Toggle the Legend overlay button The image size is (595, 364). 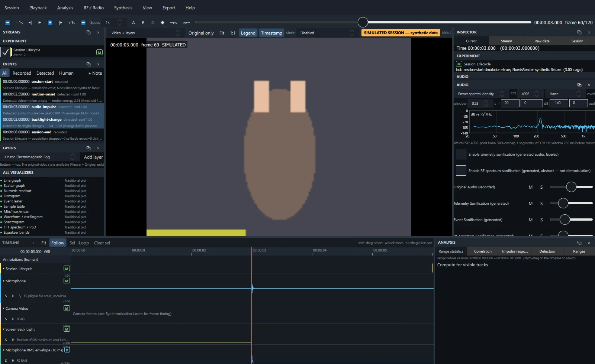coord(248,33)
